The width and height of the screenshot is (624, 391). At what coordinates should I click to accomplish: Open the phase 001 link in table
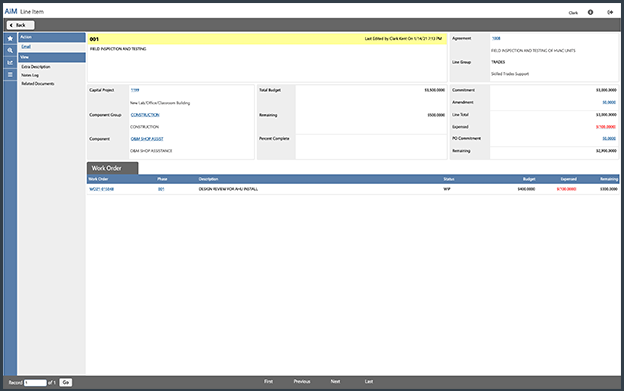click(x=161, y=189)
